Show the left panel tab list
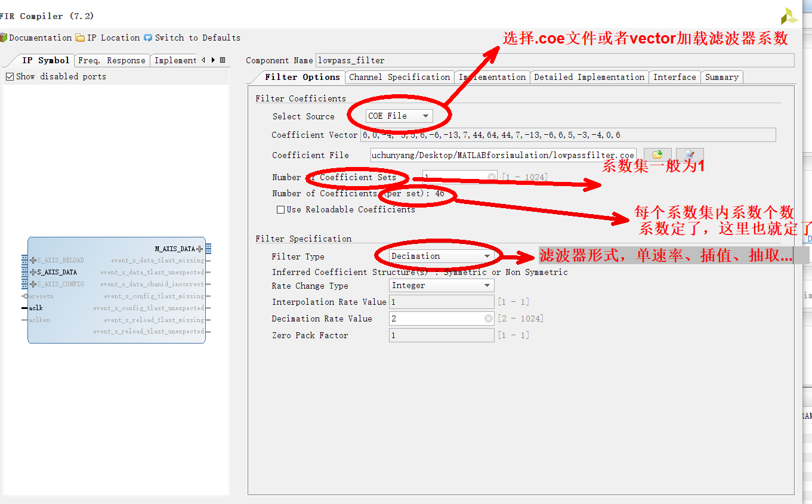 point(223,60)
